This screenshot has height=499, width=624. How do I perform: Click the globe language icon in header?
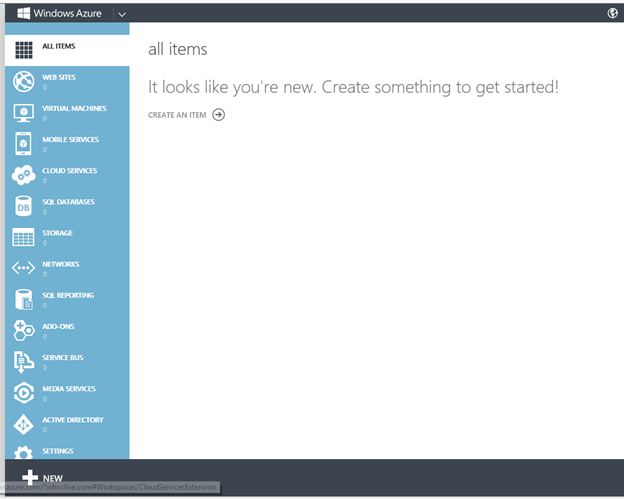612,13
